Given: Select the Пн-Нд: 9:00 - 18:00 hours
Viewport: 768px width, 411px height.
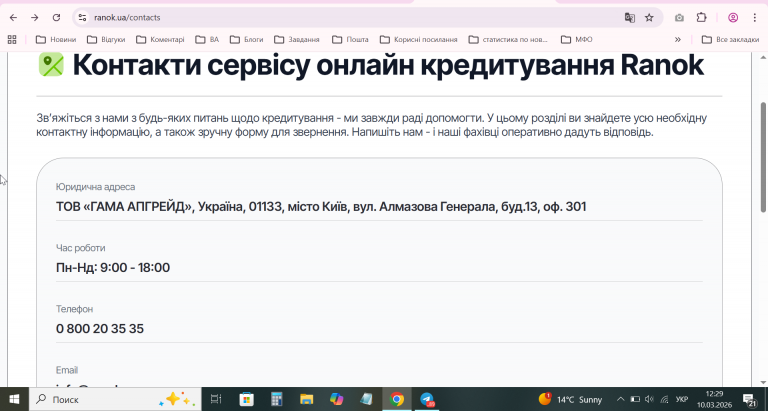Looking at the screenshot, I should click(x=113, y=267).
